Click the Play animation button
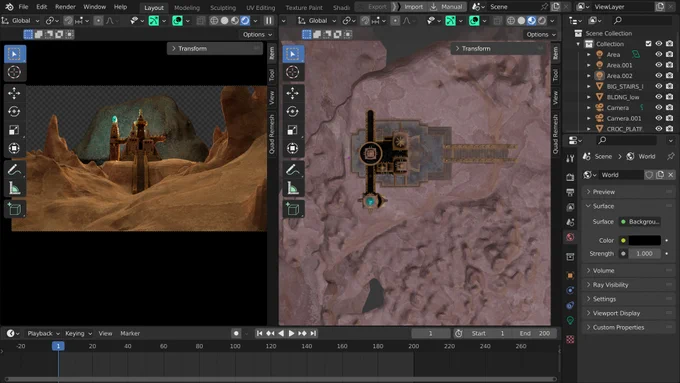Viewport: 680px width, 383px height. tap(291, 334)
